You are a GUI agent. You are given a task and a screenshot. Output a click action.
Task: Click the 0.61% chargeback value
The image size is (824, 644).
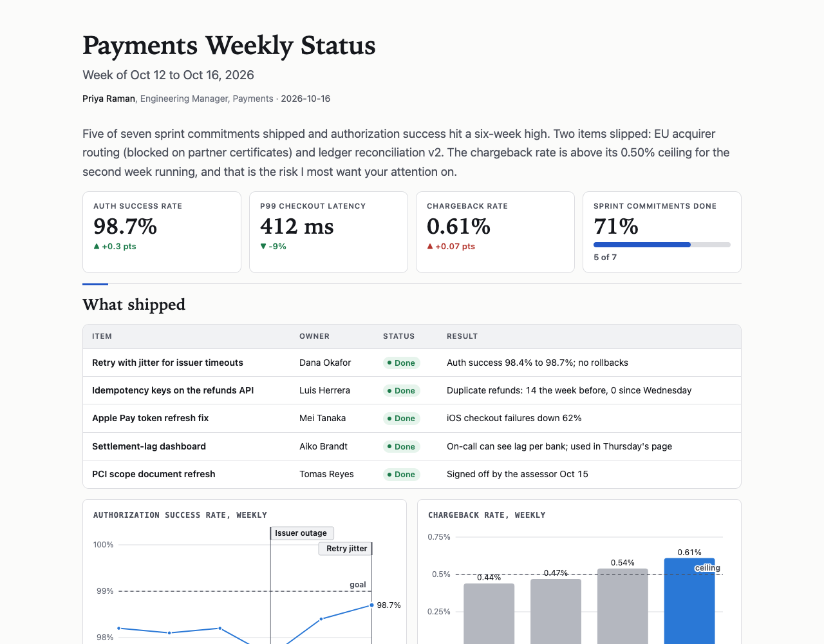click(458, 227)
